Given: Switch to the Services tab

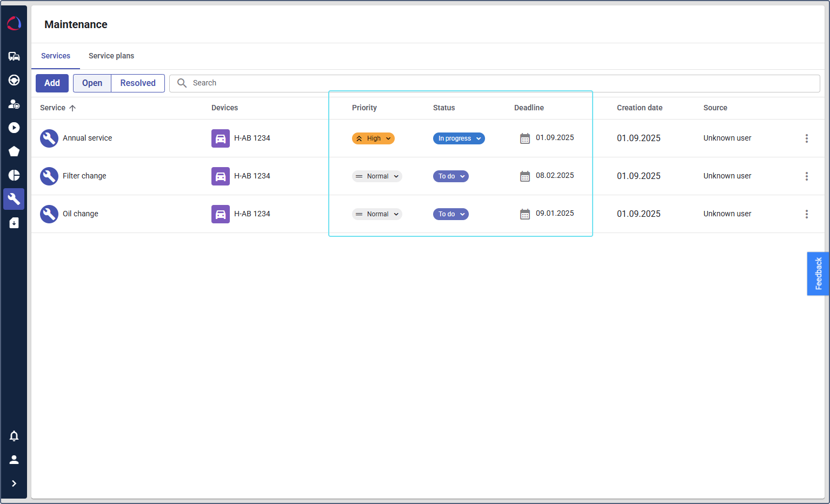Looking at the screenshot, I should 56,56.
